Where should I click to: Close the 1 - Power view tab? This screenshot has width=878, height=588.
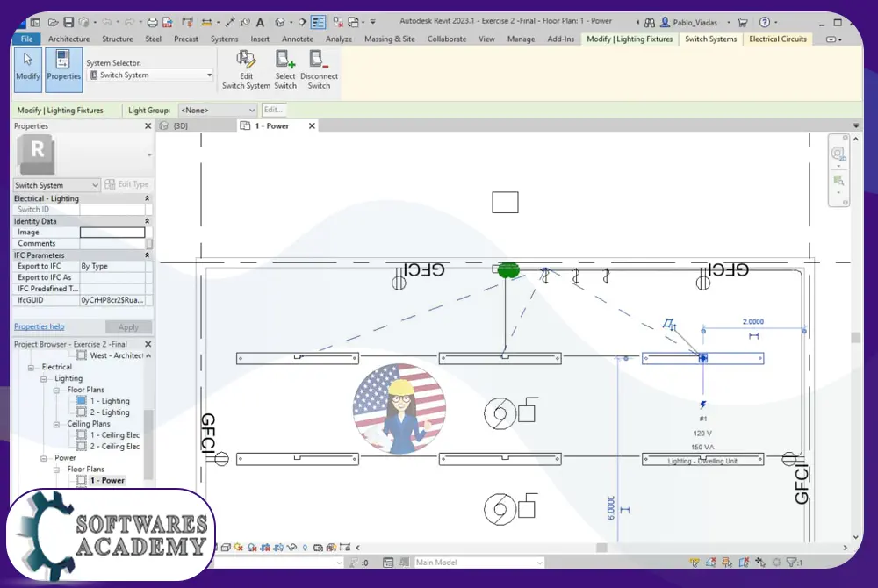pyautogui.click(x=312, y=125)
